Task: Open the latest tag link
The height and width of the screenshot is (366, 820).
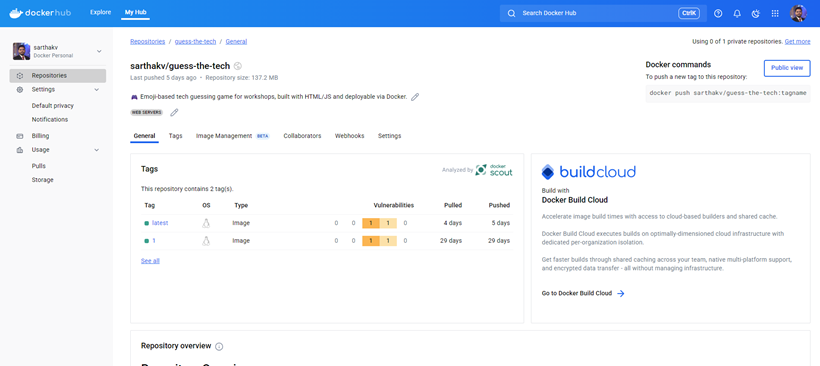Action: point(160,223)
